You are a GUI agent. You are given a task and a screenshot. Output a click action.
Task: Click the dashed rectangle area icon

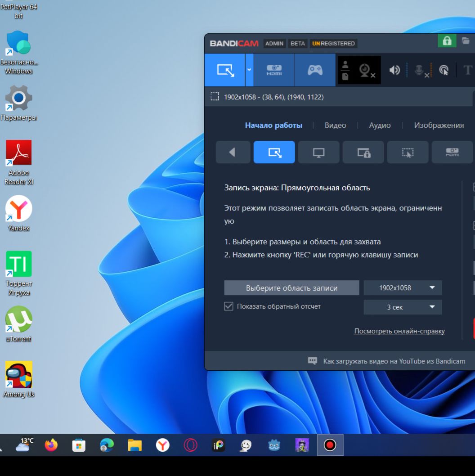pos(215,97)
